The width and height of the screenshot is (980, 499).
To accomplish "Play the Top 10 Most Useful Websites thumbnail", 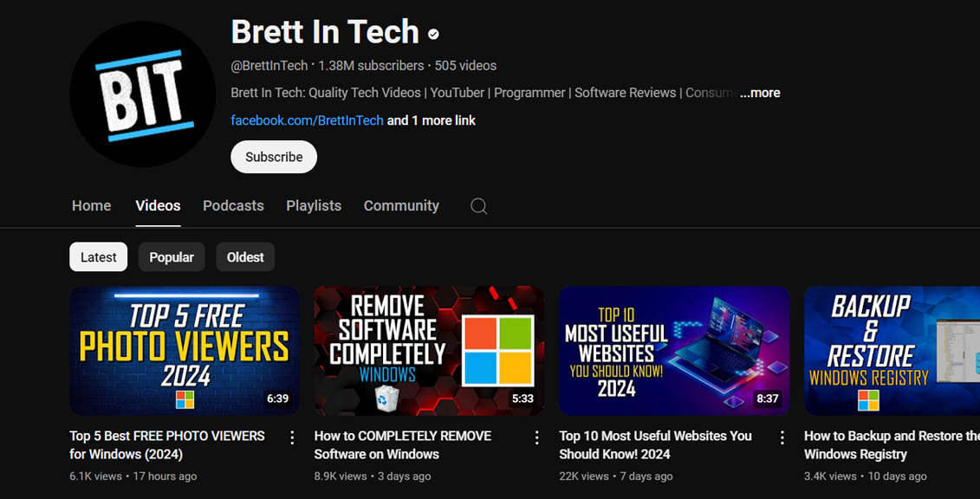I will point(674,351).
